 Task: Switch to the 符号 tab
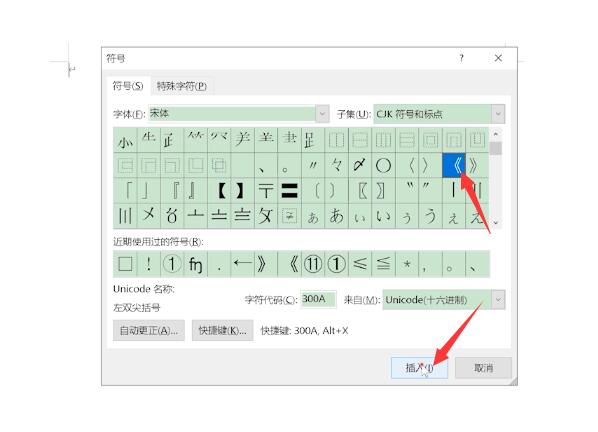[x=128, y=86]
